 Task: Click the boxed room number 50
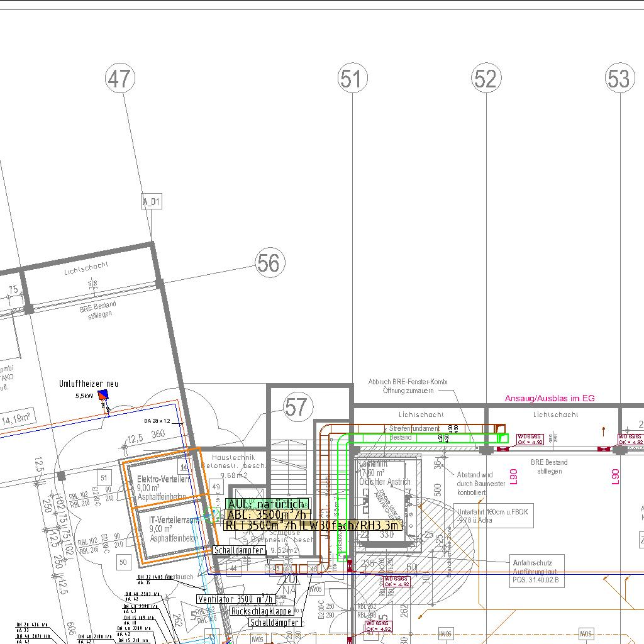point(123,562)
